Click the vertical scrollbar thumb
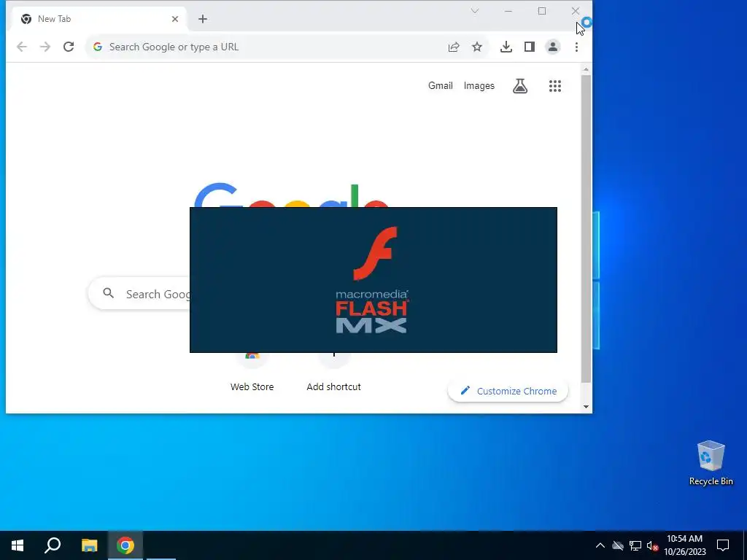The width and height of the screenshot is (747, 560). tap(586, 228)
